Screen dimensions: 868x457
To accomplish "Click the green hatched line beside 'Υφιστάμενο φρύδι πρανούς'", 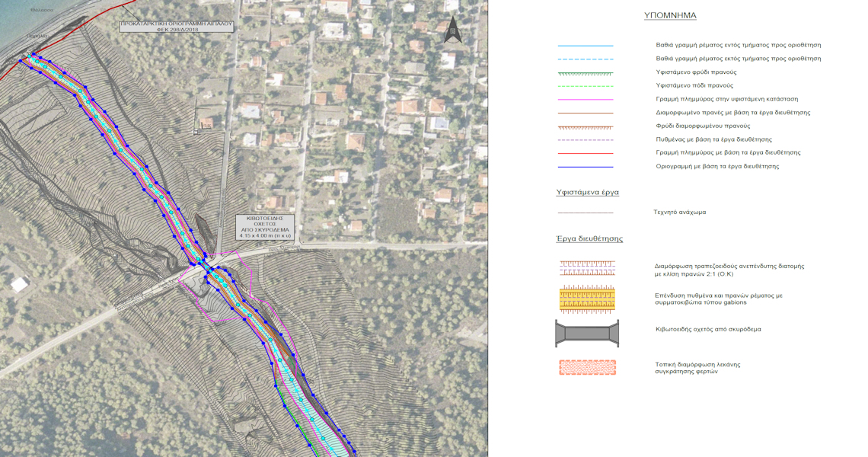I will click(x=586, y=73).
